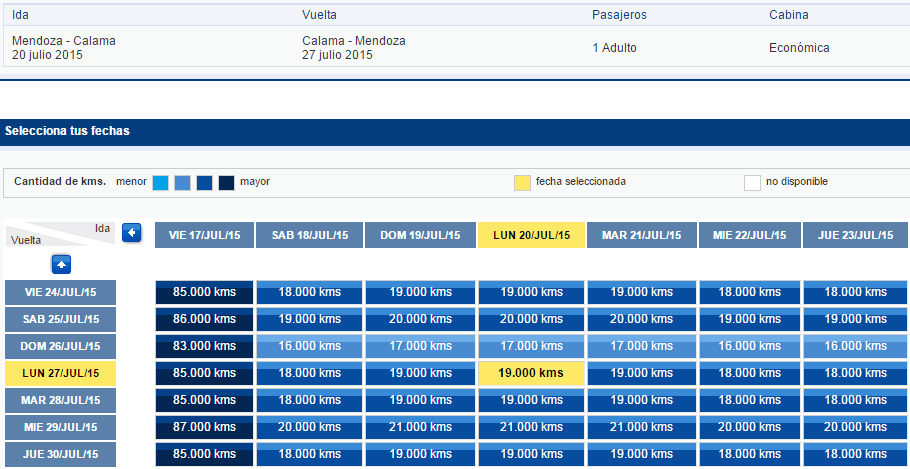Select departure column SAB 18/JUL/15
The image size is (910, 469).
[x=310, y=235]
